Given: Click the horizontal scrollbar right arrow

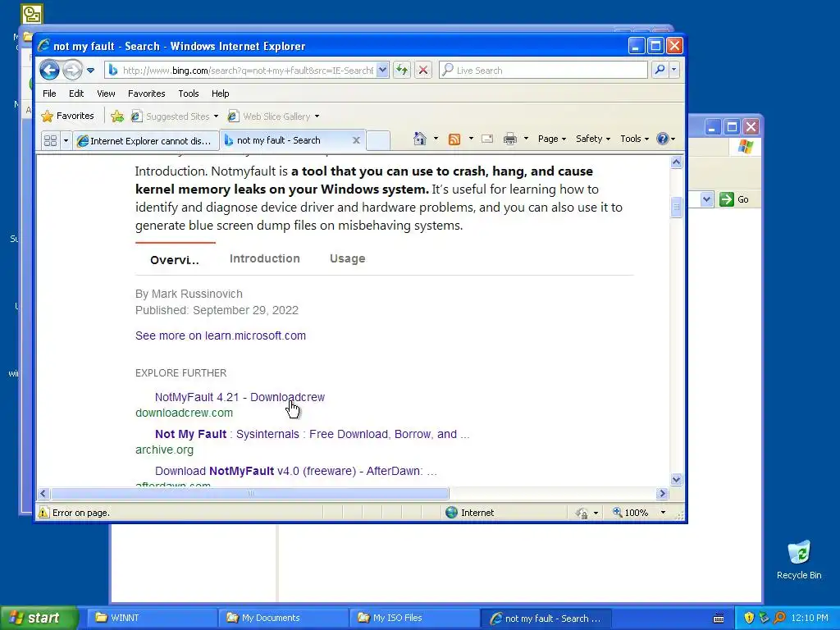Looking at the screenshot, I should tap(662, 493).
